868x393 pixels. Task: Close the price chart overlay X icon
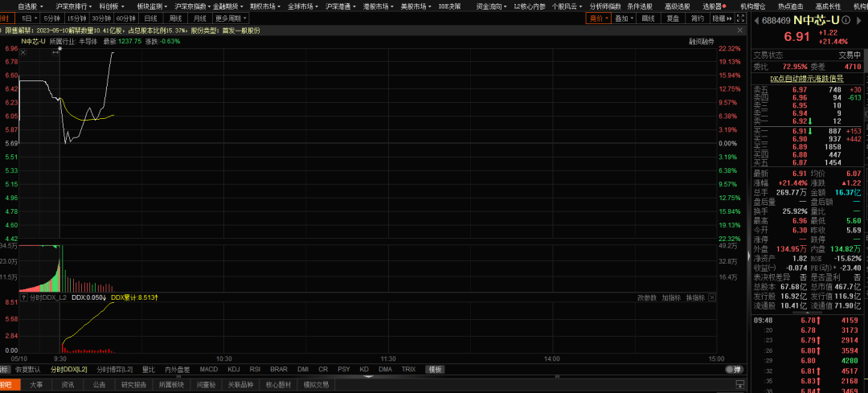pos(23,52)
